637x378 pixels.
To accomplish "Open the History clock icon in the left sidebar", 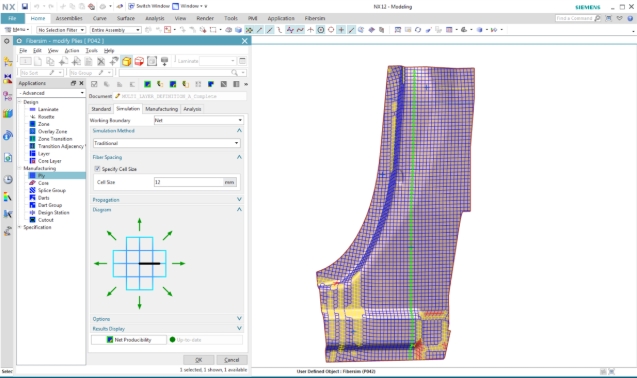I will click(x=8, y=179).
